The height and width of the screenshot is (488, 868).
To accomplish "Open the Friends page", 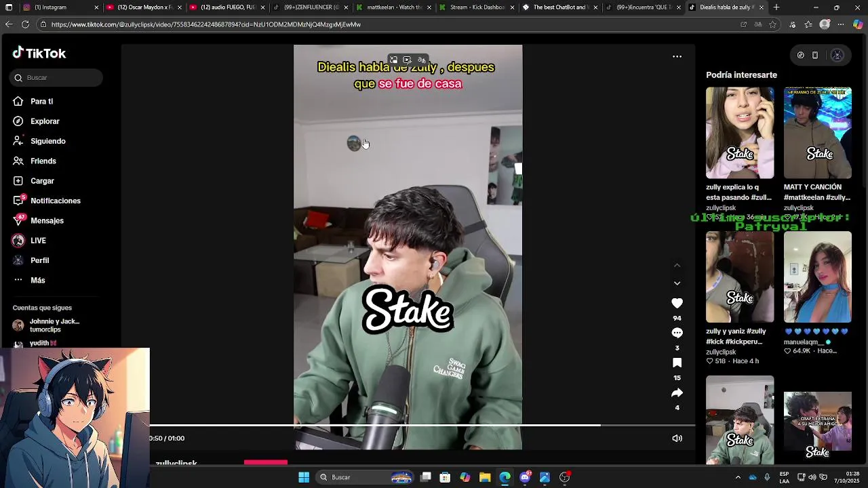I will tap(43, 161).
